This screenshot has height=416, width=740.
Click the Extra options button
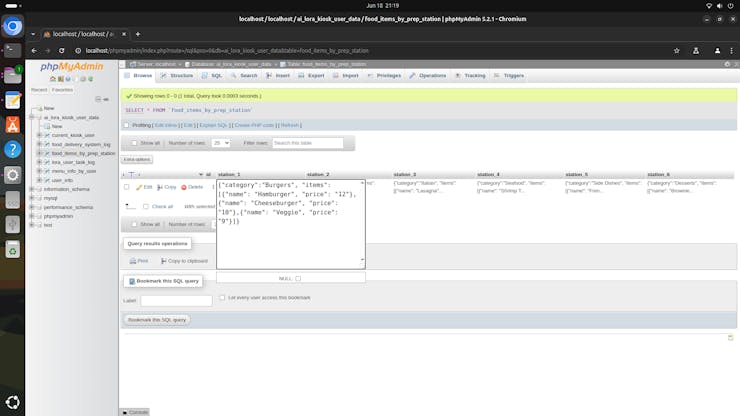pos(137,160)
